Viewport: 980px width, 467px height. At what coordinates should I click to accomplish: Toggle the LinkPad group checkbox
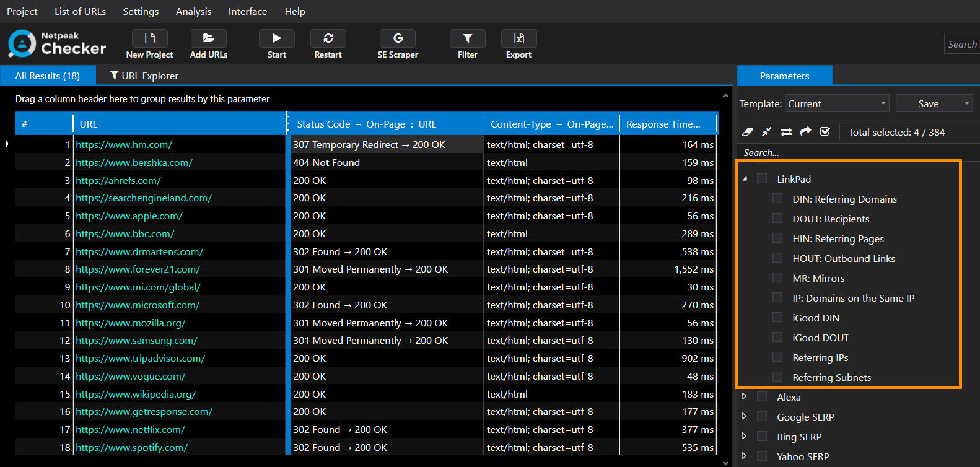[x=762, y=178]
